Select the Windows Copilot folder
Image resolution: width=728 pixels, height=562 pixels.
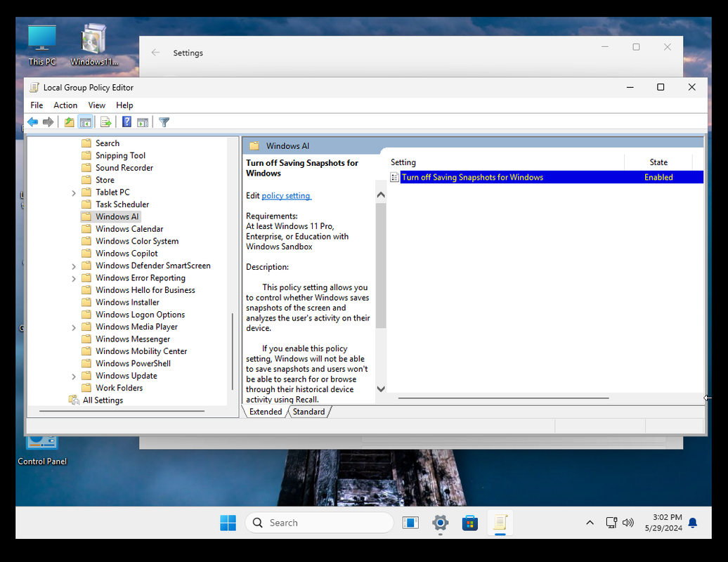point(119,254)
